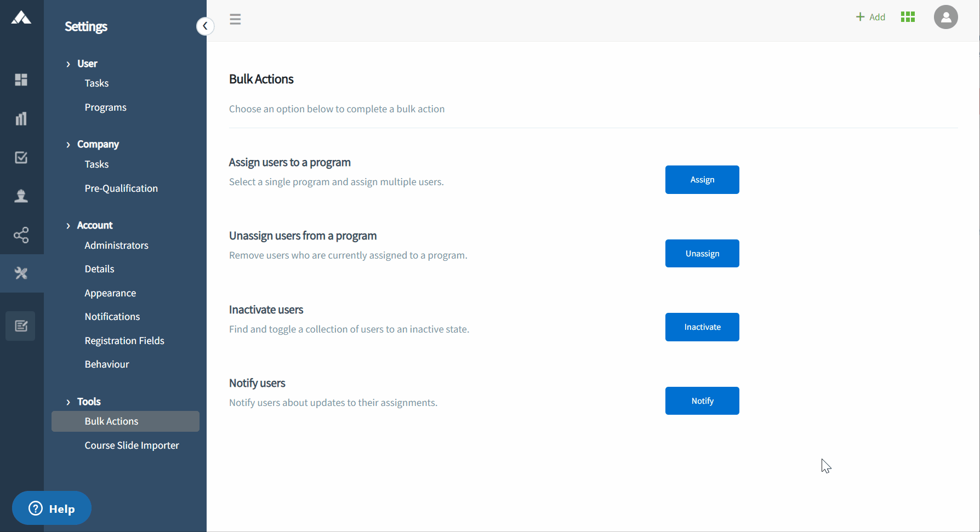980x532 pixels.
Task: Collapse the User section chevron
Action: (x=68, y=64)
